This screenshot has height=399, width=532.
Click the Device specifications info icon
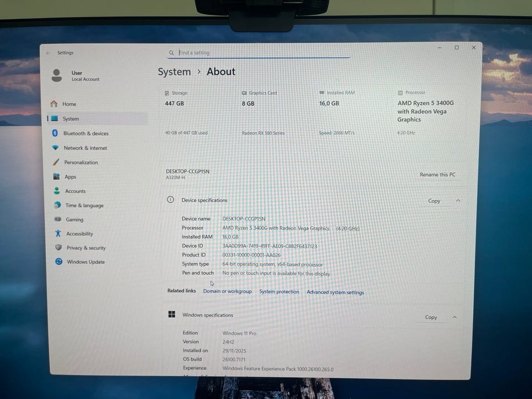click(x=170, y=199)
